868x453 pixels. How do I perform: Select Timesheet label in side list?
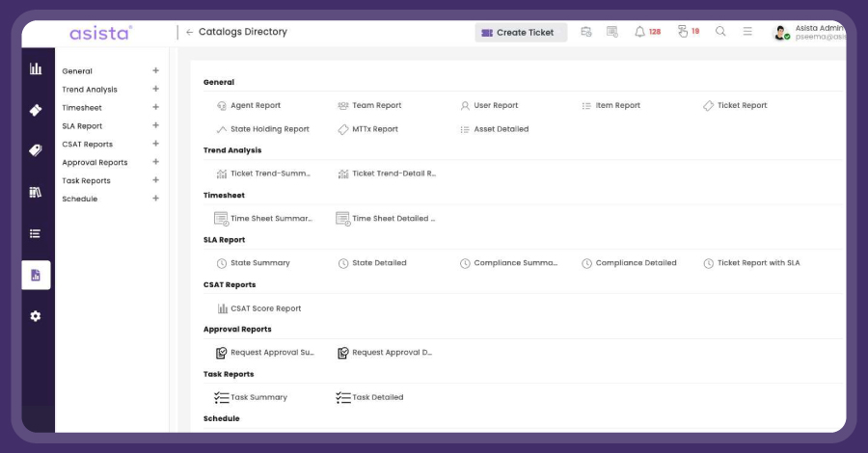82,108
